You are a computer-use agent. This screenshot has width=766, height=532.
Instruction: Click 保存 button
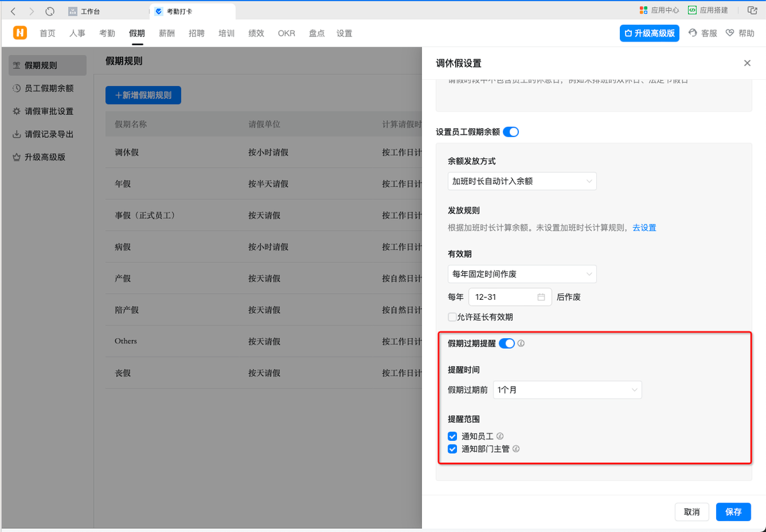[733, 512]
